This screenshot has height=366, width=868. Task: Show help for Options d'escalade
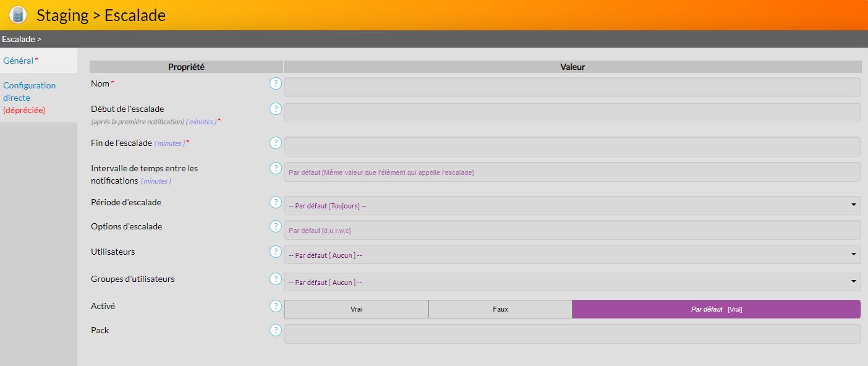(275, 226)
